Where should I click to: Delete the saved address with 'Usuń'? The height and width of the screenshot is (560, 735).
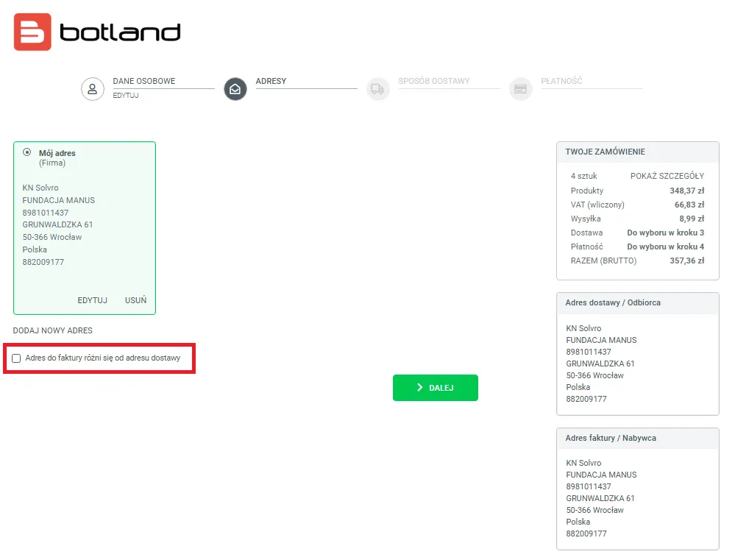pyautogui.click(x=135, y=300)
